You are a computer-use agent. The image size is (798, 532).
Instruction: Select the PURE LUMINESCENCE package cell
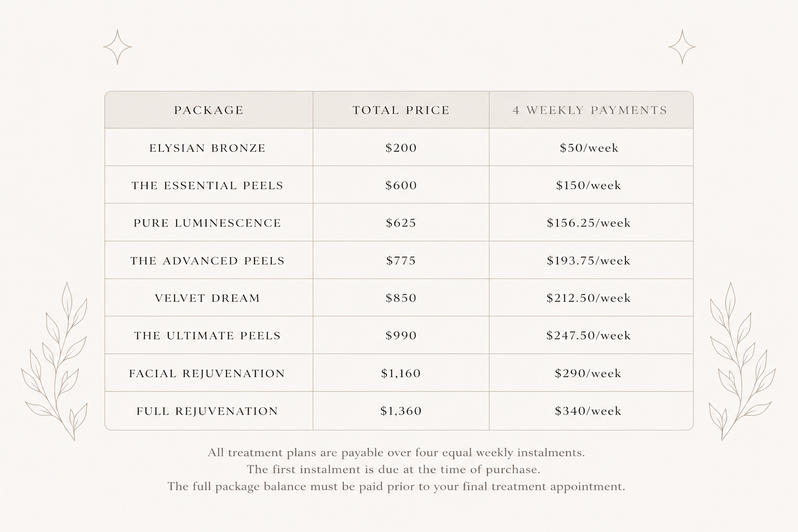tap(208, 223)
